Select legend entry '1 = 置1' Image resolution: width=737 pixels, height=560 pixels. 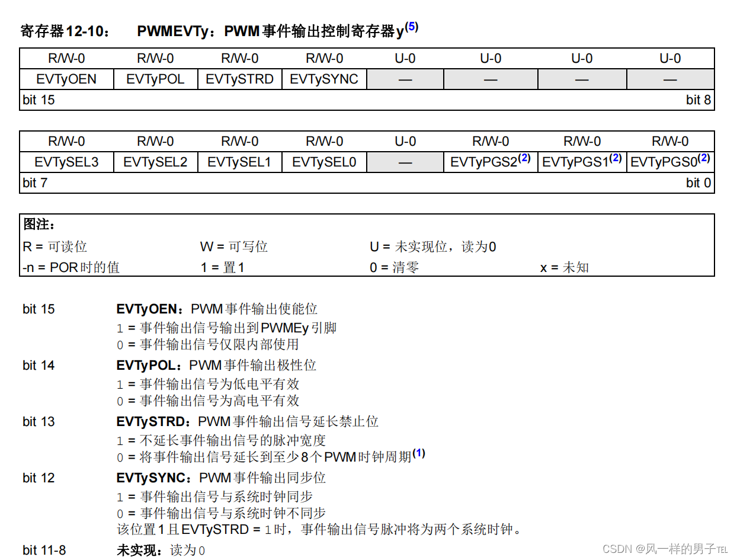223,267
